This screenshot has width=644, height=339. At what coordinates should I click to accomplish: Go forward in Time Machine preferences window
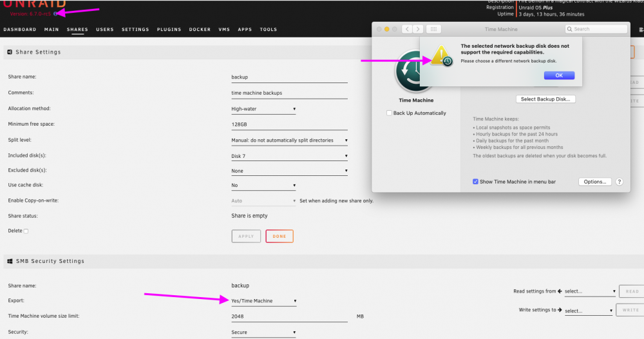click(x=418, y=29)
